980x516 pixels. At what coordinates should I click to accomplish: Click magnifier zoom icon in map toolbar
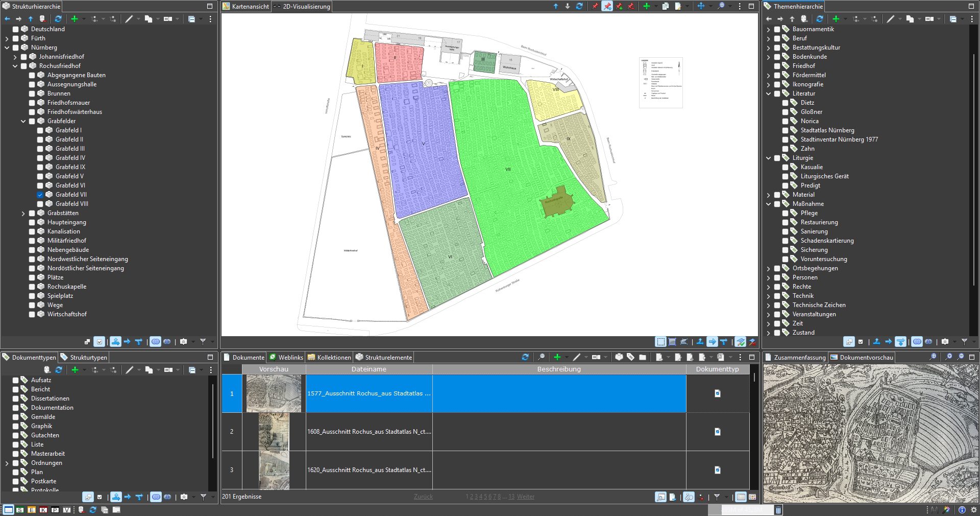coord(721,6)
